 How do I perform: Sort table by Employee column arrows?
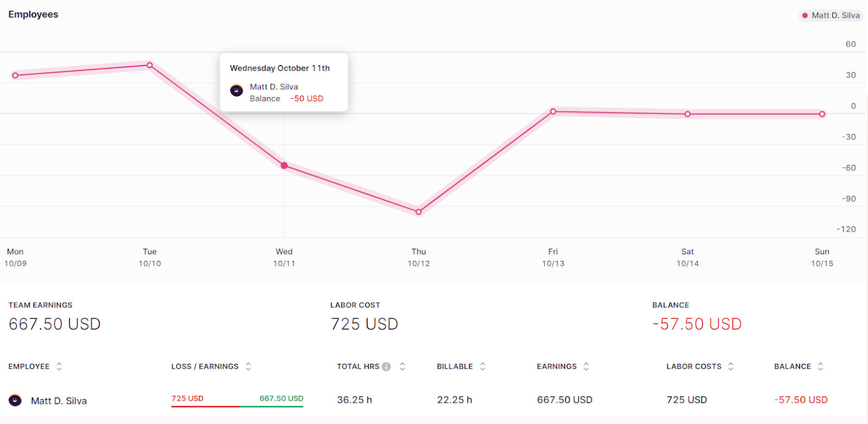(x=59, y=367)
